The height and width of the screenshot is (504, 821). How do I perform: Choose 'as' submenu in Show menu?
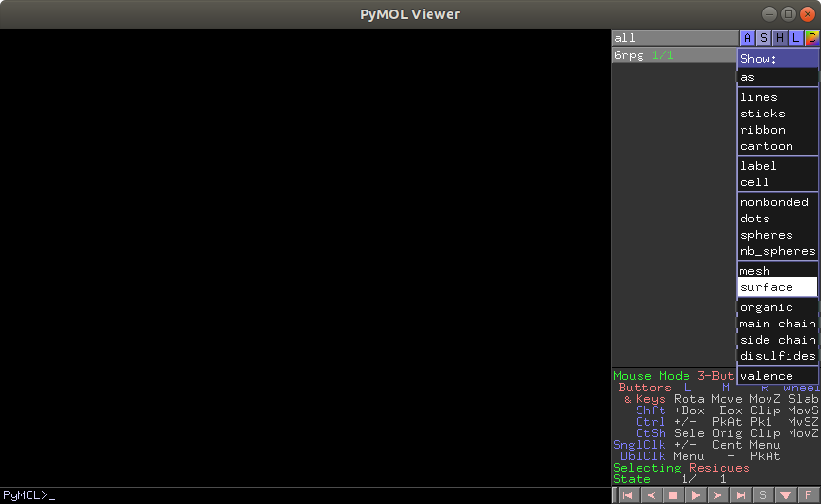tap(777, 77)
